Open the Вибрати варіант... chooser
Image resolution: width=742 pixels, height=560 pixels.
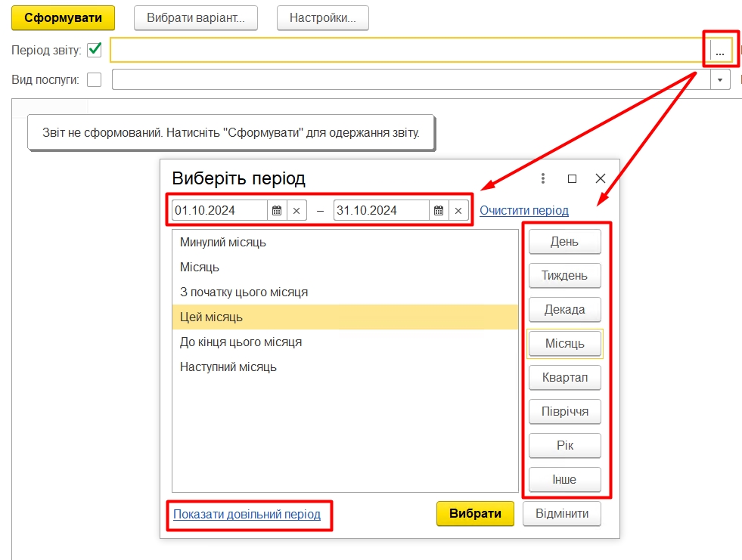click(x=195, y=18)
